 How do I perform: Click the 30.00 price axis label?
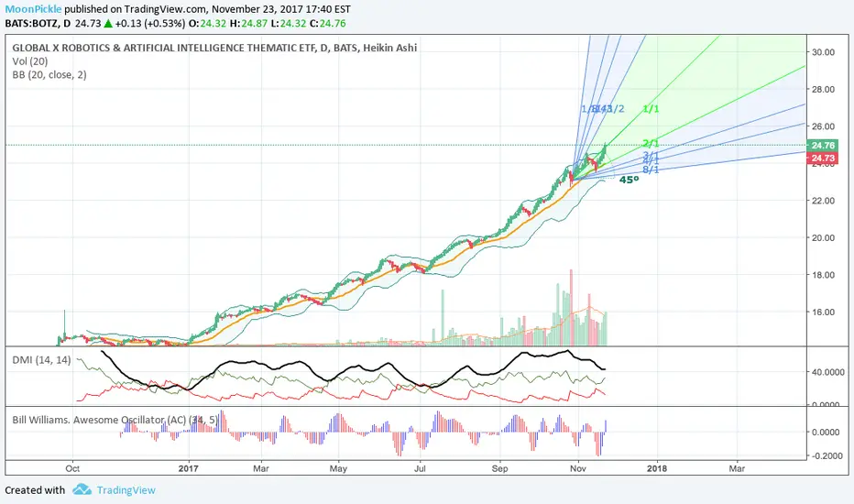point(823,52)
